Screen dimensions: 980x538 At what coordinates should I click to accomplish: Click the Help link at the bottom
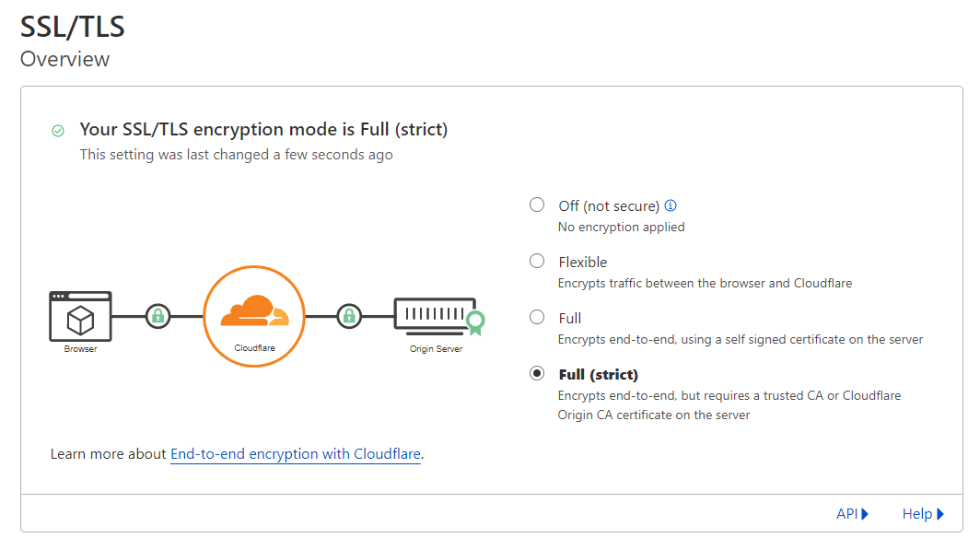pyautogui.click(x=917, y=513)
